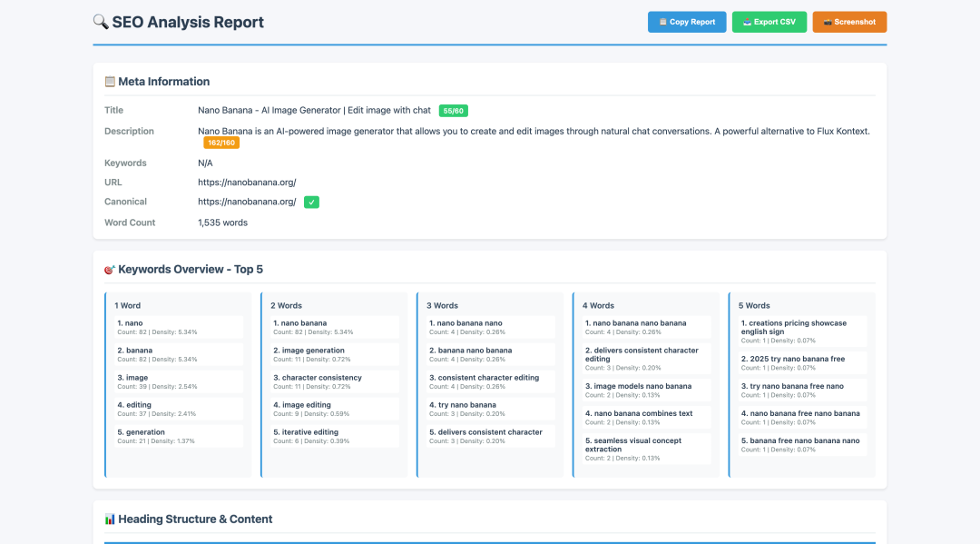This screenshot has width=980, height=544.
Task: Click the meta description text
Action: coord(534,132)
